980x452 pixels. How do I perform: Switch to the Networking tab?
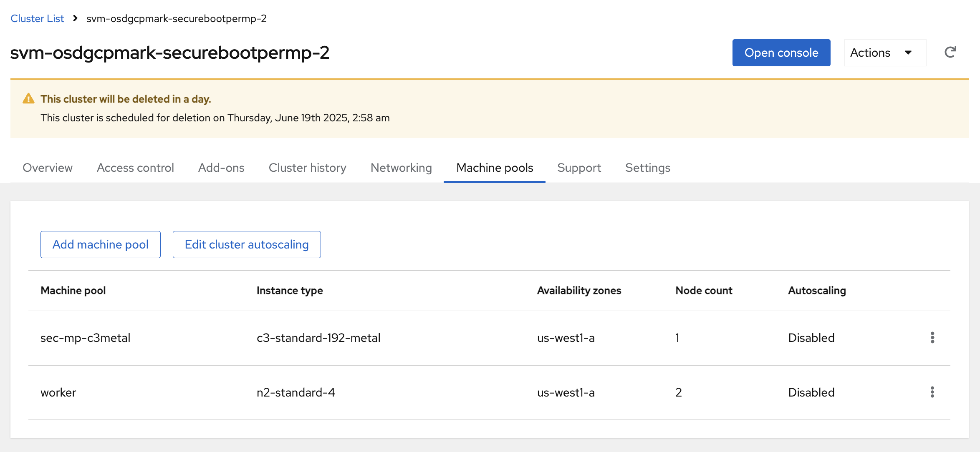[x=401, y=168]
